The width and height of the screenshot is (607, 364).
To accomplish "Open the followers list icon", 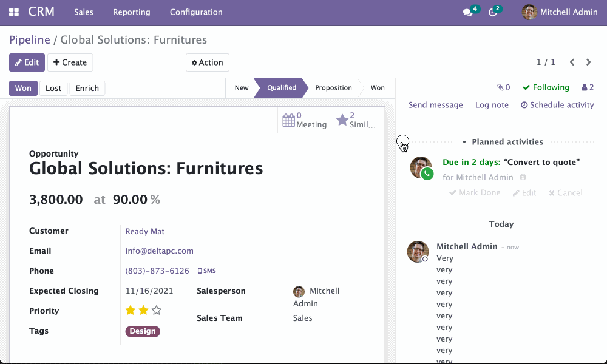I will tap(585, 87).
